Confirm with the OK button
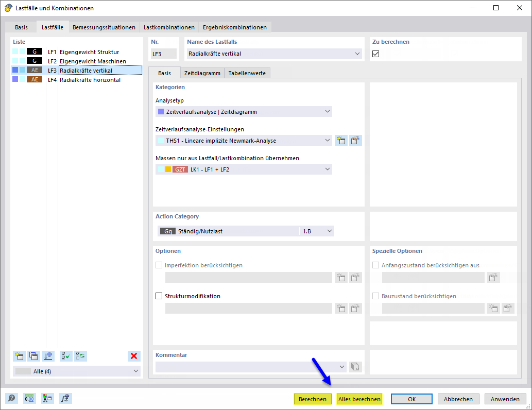 (x=411, y=399)
